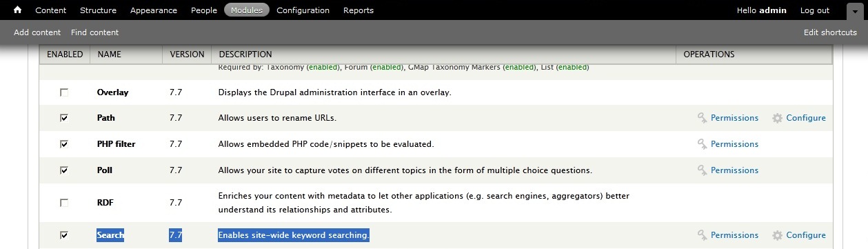Select the Modules menu item
The image size is (868, 249).
coord(246,10)
